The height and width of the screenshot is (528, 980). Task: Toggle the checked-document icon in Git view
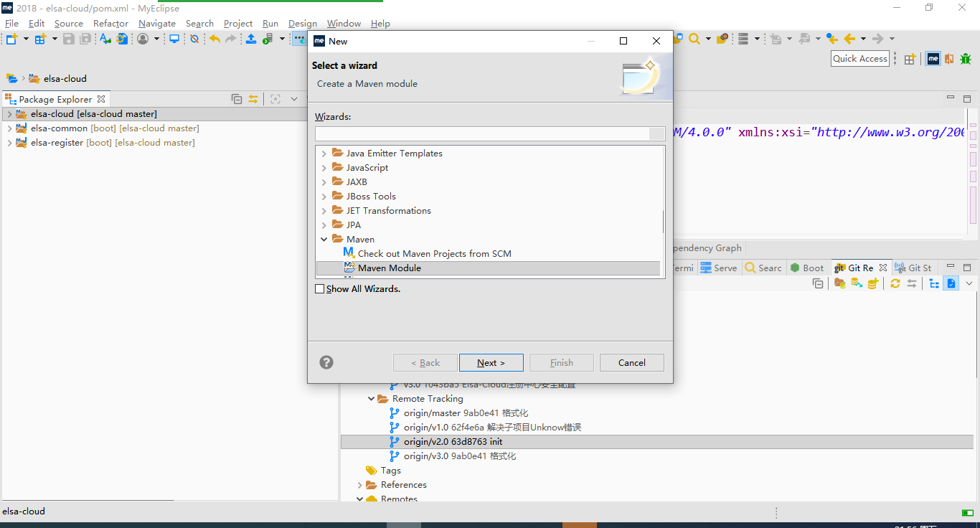951,283
